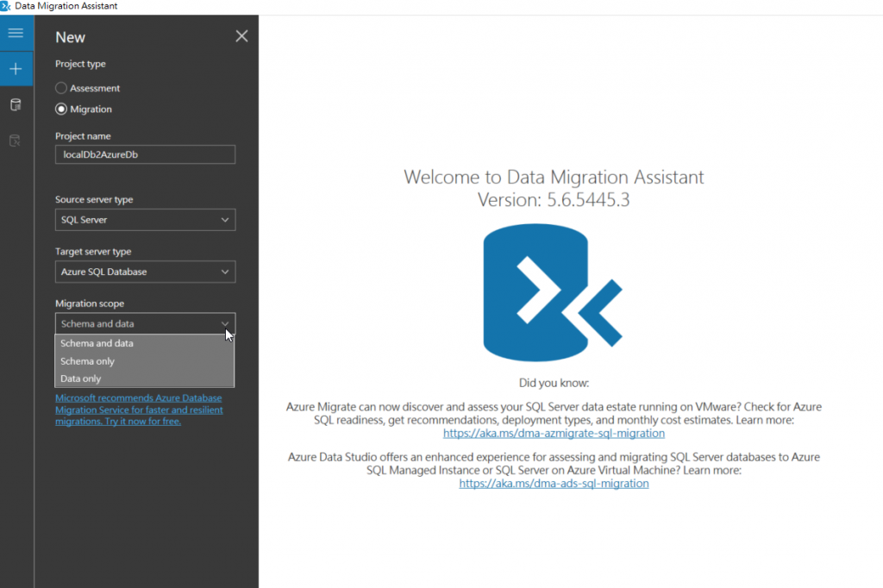Click the 'Welcome to Data Migration Assistant' heading

point(554,177)
